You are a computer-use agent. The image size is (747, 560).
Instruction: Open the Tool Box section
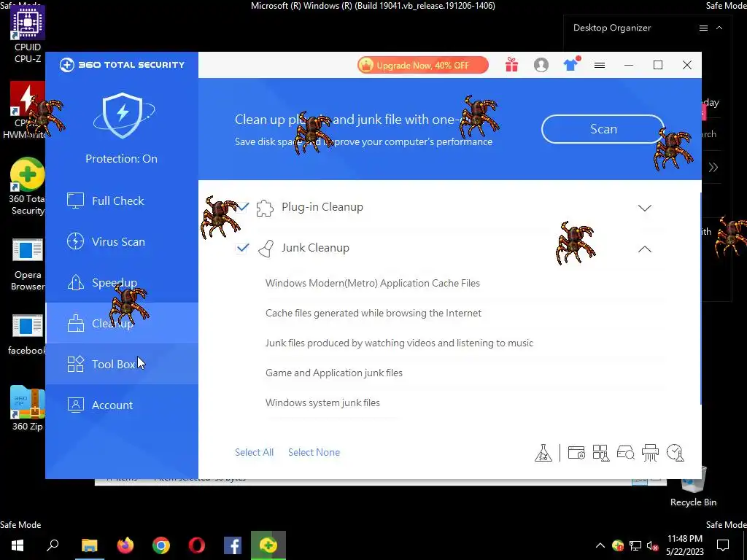[122, 365]
